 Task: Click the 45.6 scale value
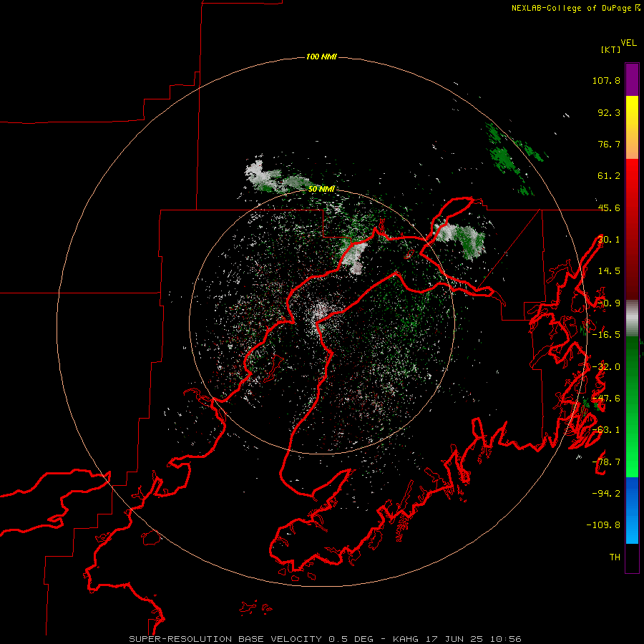tap(609, 208)
